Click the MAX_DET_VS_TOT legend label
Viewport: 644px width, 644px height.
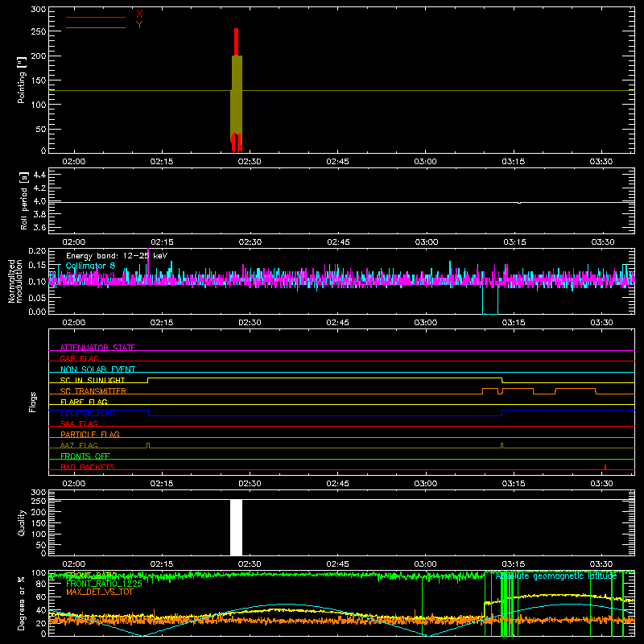pos(99,592)
